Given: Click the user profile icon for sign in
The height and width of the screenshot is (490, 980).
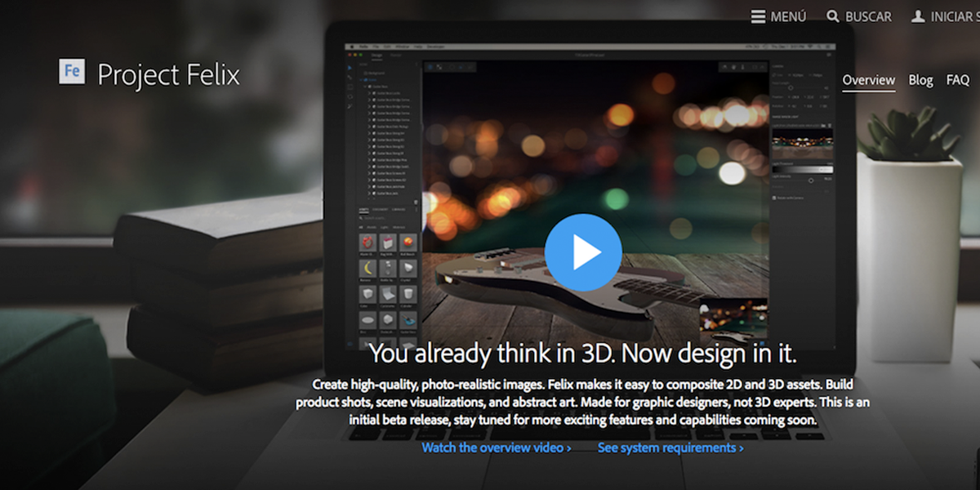Looking at the screenshot, I should pyautogui.click(x=918, y=16).
